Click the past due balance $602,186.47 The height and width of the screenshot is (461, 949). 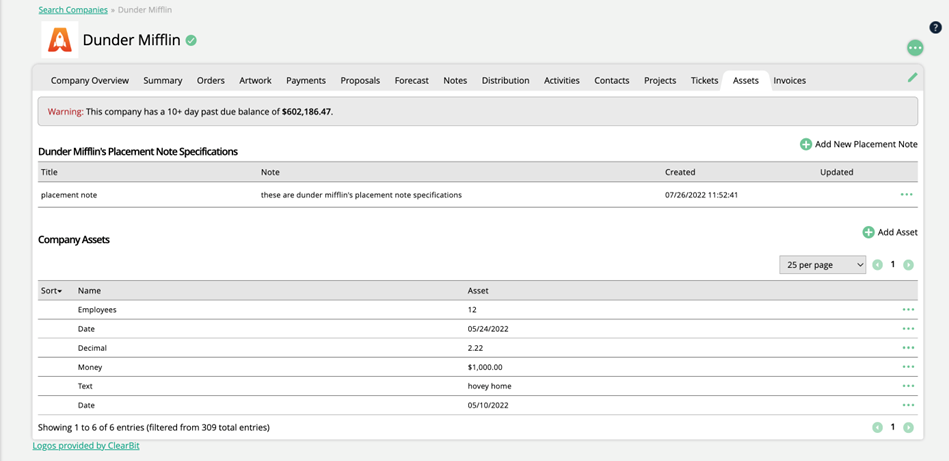[307, 112]
